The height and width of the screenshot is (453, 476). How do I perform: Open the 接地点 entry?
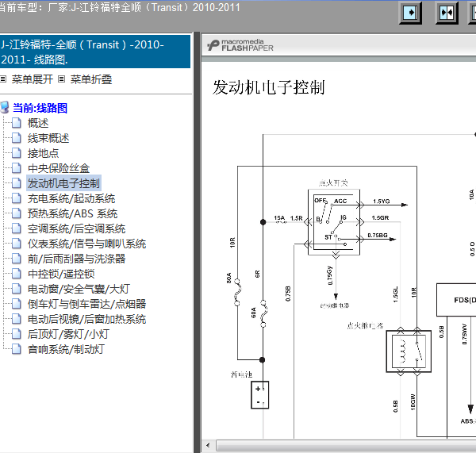pyautogui.click(x=43, y=153)
